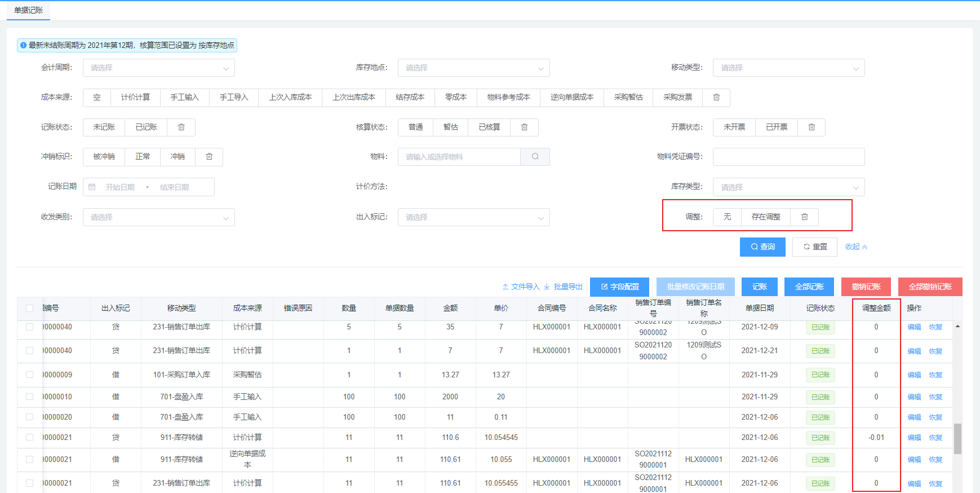
Task: Switch to the 单据记账 tab
Action: pyautogui.click(x=29, y=10)
